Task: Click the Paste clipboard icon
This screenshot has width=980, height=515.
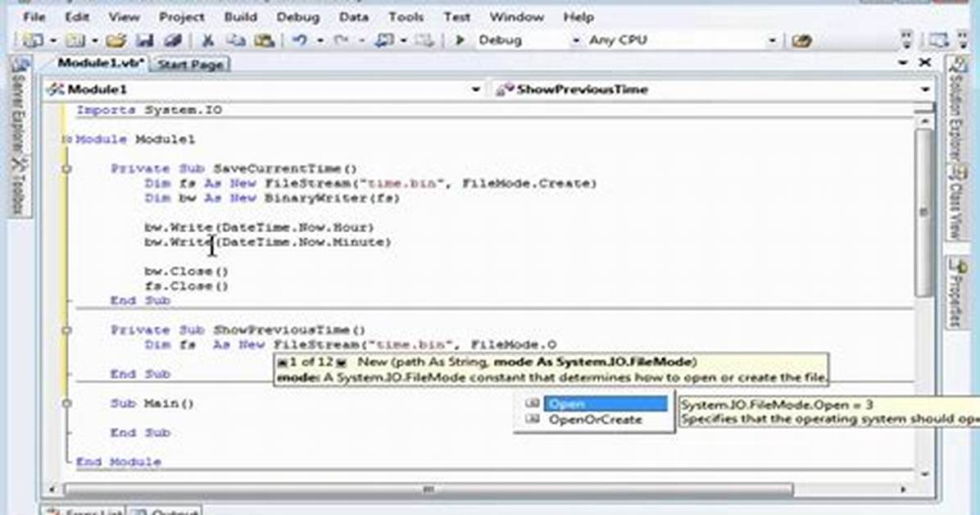Action: [x=265, y=41]
